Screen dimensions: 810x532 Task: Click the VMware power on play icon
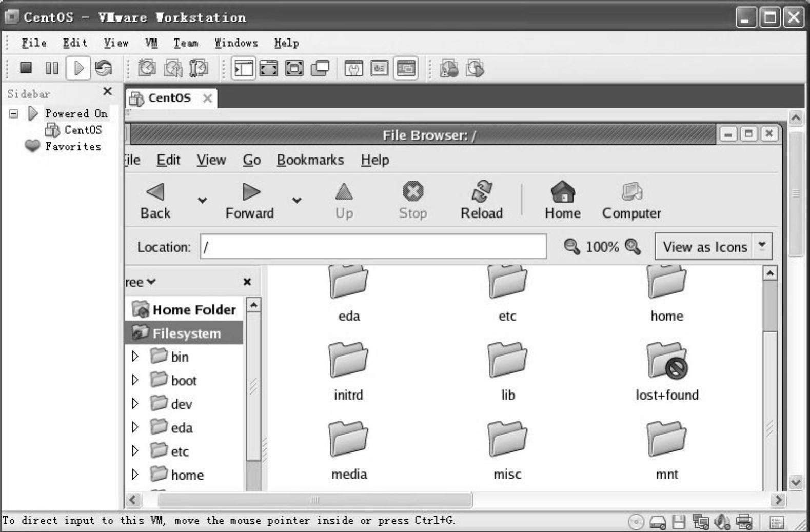coord(78,68)
